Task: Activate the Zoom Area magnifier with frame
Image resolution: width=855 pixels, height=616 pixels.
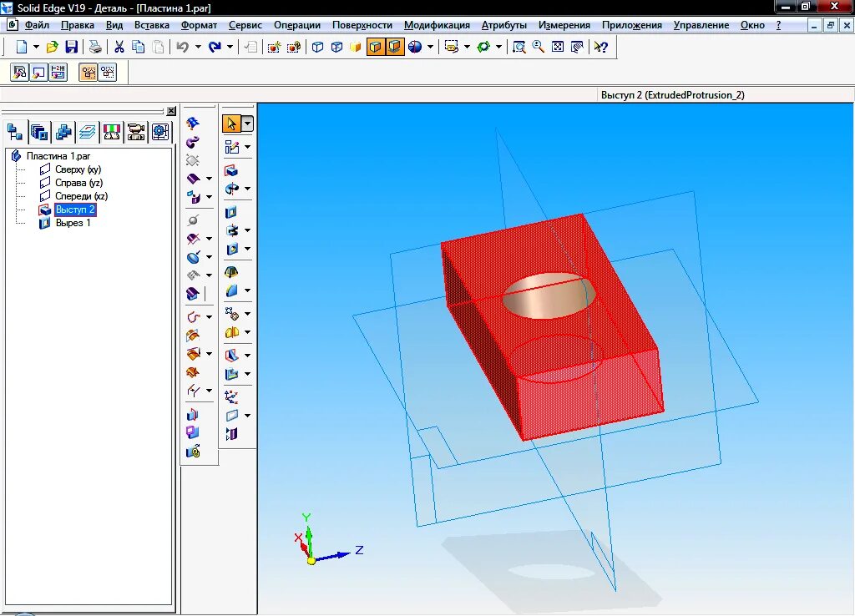Action: 519,47
